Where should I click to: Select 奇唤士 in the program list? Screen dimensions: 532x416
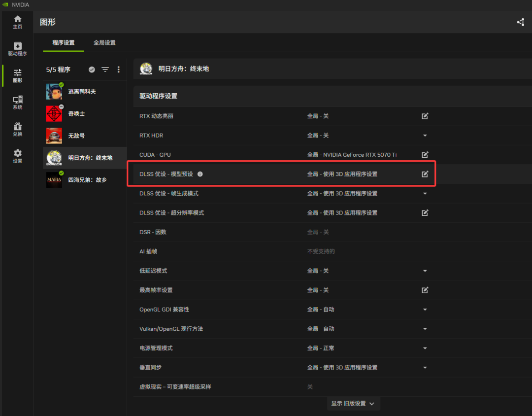click(85, 114)
